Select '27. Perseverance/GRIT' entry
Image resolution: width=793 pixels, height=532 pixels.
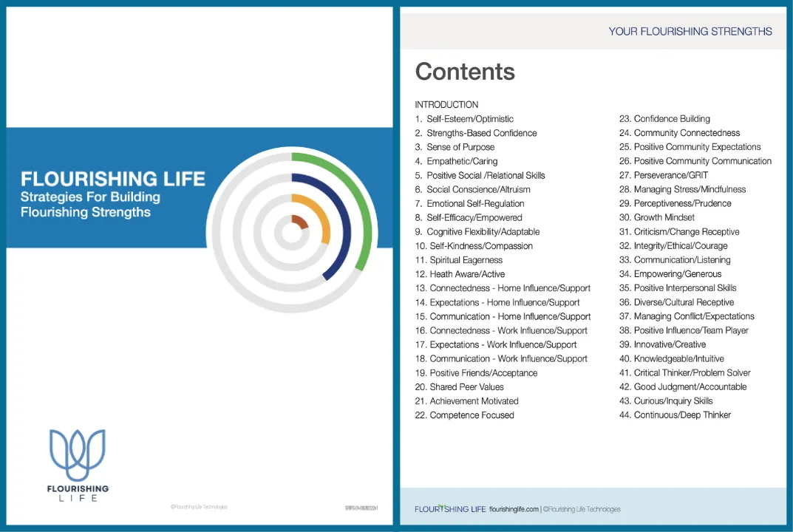click(664, 175)
